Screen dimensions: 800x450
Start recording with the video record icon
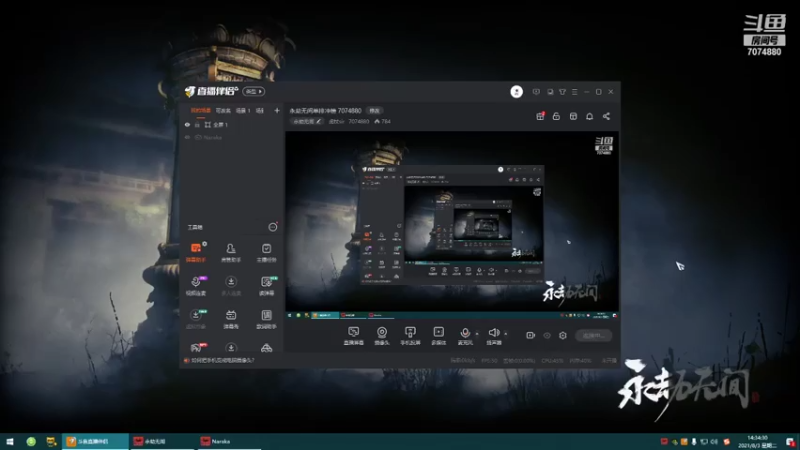pyautogui.click(x=530, y=336)
